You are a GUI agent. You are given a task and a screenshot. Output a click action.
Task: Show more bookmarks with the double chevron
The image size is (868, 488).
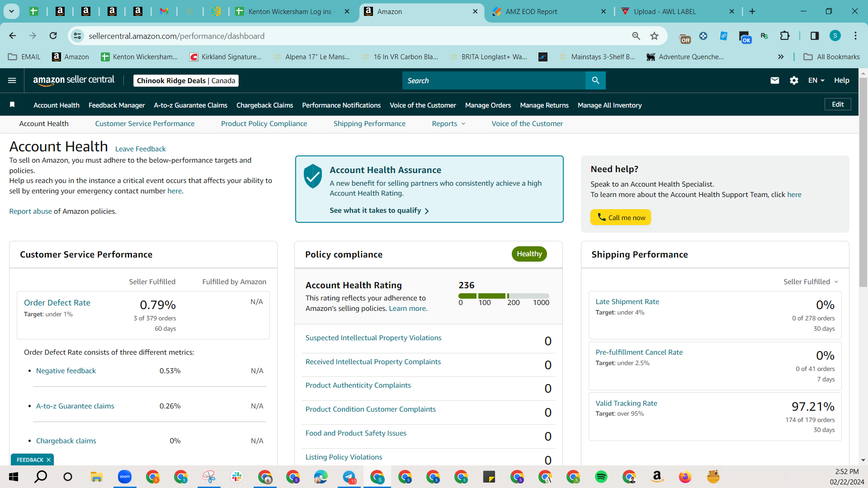781,56
